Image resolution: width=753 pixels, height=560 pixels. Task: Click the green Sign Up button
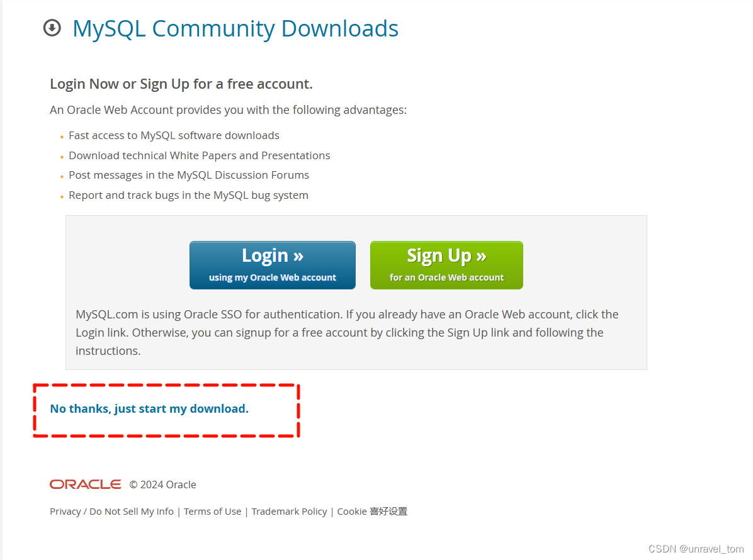[x=446, y=265]
